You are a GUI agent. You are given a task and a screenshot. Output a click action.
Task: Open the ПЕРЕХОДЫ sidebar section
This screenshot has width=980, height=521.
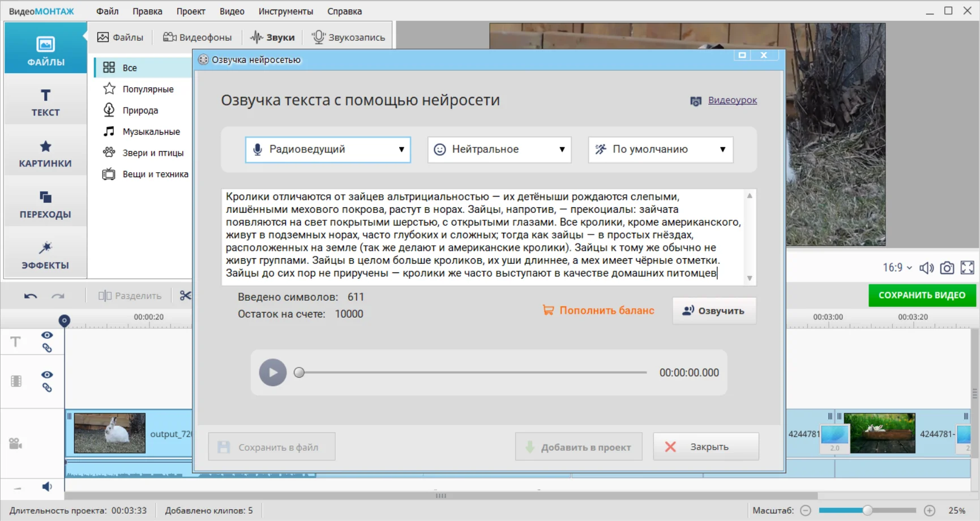45,204
